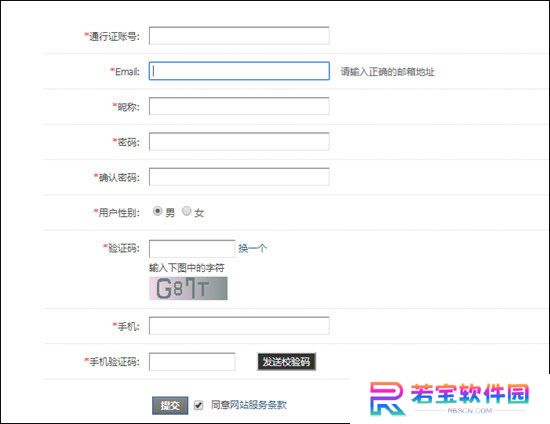Viewport: 550px width, 424px height.
Task: Click the 同意网站服务条款 label text
Action: 249,405
